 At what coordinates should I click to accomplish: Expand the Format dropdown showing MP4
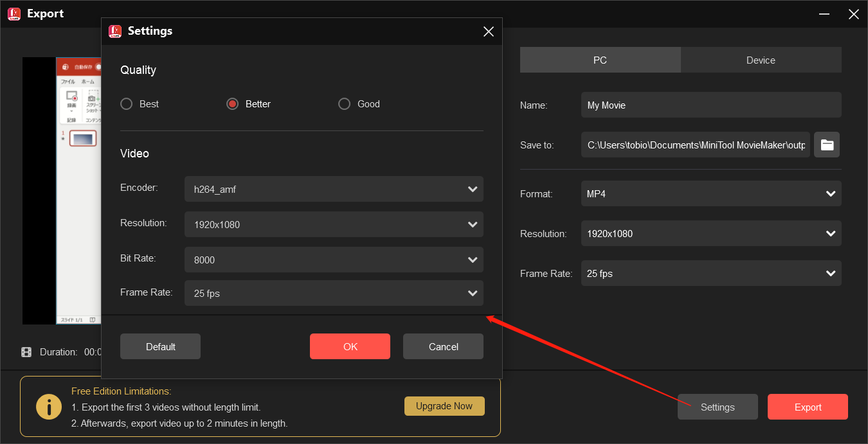coord(711,193)
